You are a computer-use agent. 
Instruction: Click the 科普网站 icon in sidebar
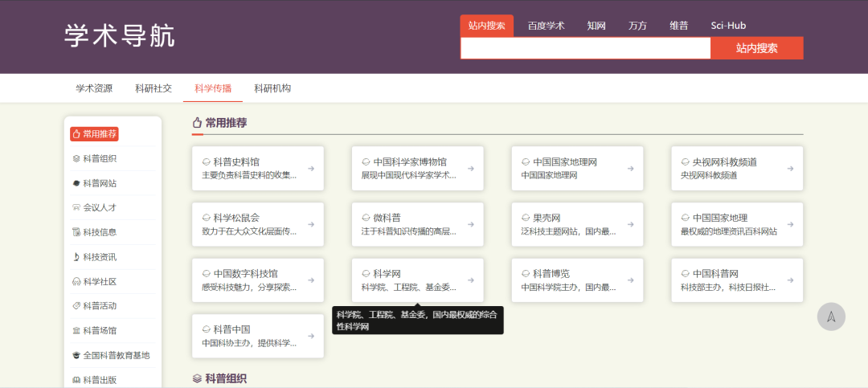click(x=76, y=183)
